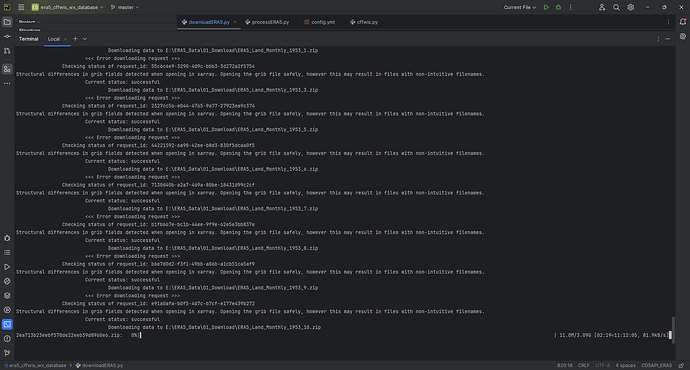Open editor tabs options kebab menu
This screenshot has width=690, height=370.
click(x=668, y=22)
